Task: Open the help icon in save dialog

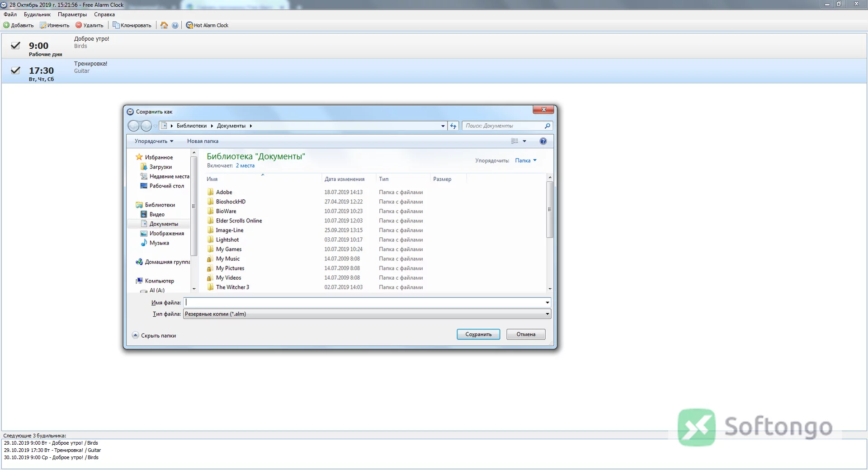Action: [x=543, y=141]
